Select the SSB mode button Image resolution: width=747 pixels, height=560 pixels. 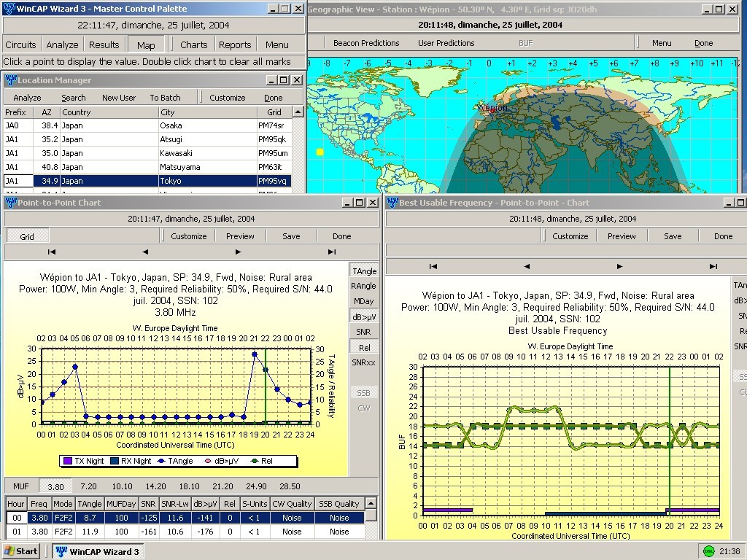coord(363,393)
